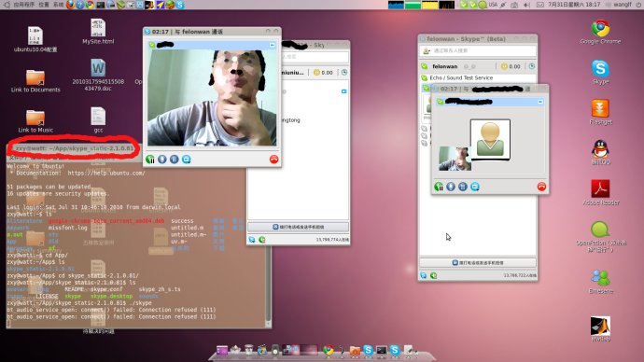Click the contact avatar in right-hand call window
The image size is (644, 362).
(490, 140)
